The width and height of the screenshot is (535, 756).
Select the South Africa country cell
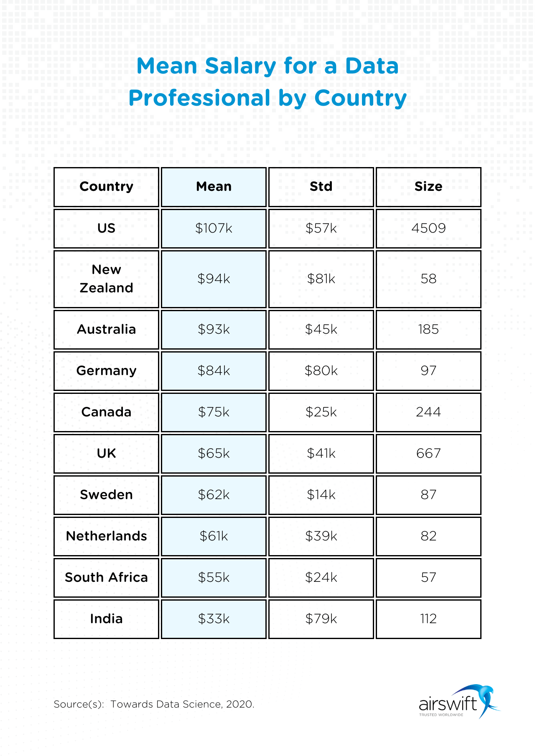106,577
